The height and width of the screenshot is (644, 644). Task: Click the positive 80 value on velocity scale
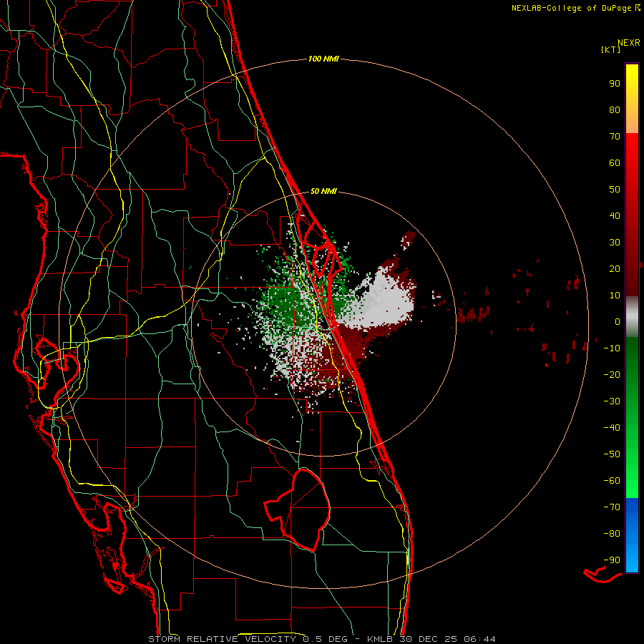coord(615,109)
